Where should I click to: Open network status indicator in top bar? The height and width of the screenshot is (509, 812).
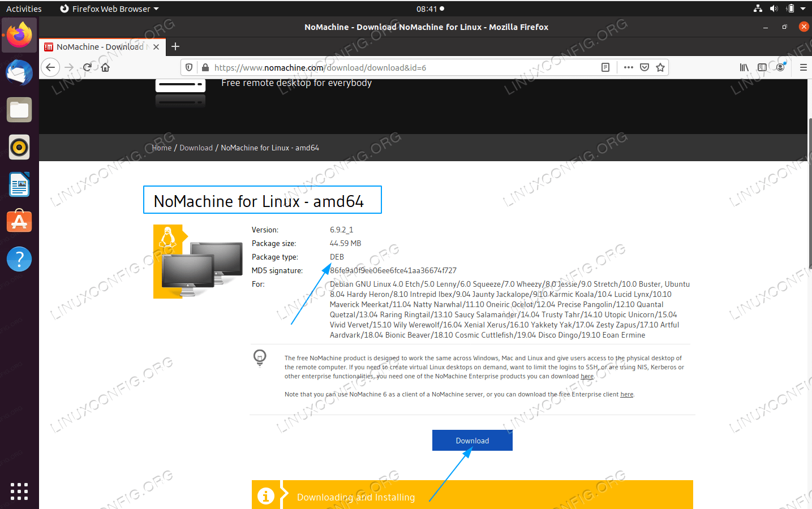tap(758, 8)
